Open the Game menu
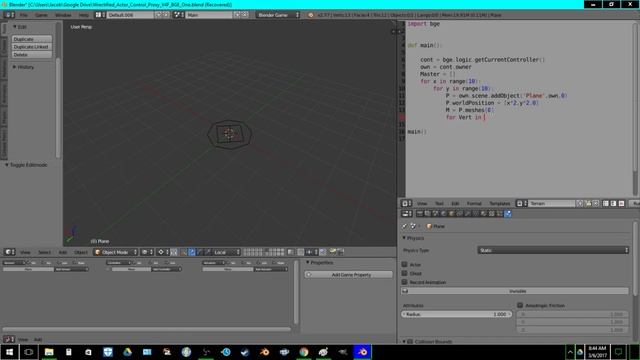The image size is (640, 360). (x=41, y=15)
